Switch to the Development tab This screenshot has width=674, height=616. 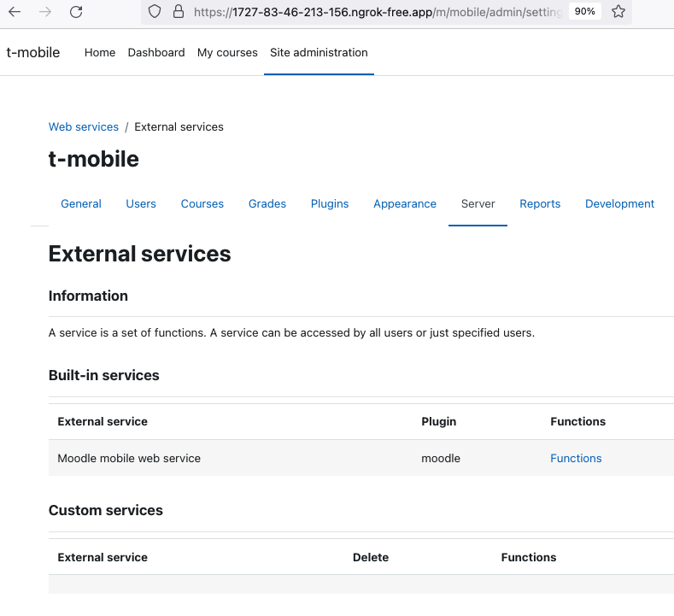coord(620,203)
